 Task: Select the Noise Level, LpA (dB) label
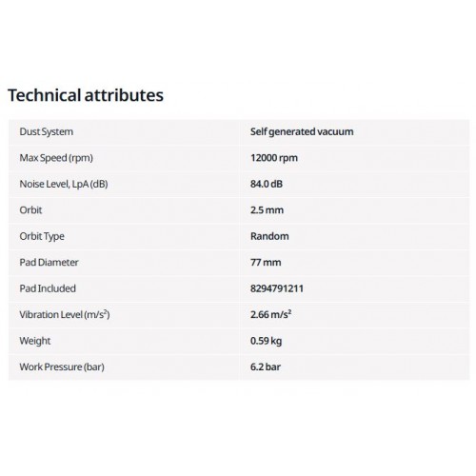pos(64,184)
